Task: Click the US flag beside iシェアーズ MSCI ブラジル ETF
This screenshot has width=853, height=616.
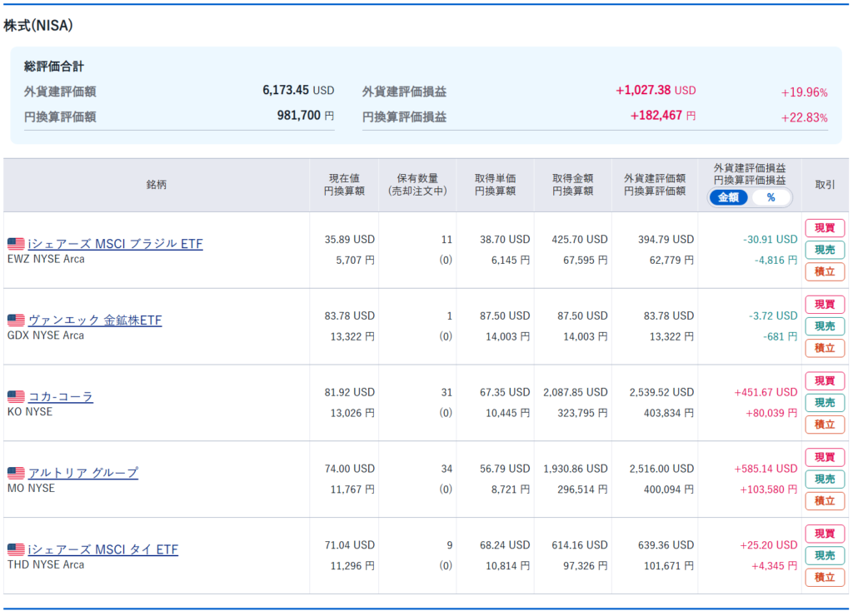Action: tap(16, 244)
